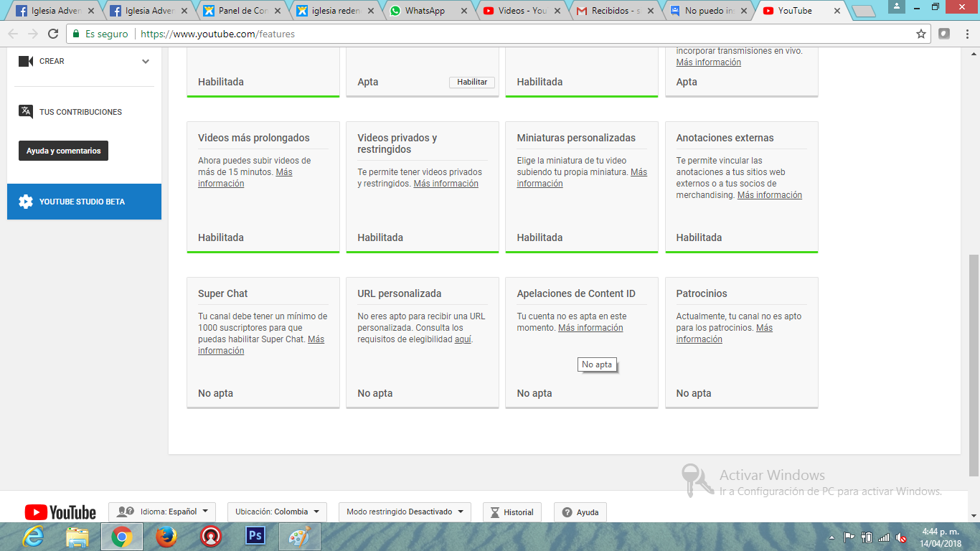Open Firefox from the taskbar

(166, 537)
